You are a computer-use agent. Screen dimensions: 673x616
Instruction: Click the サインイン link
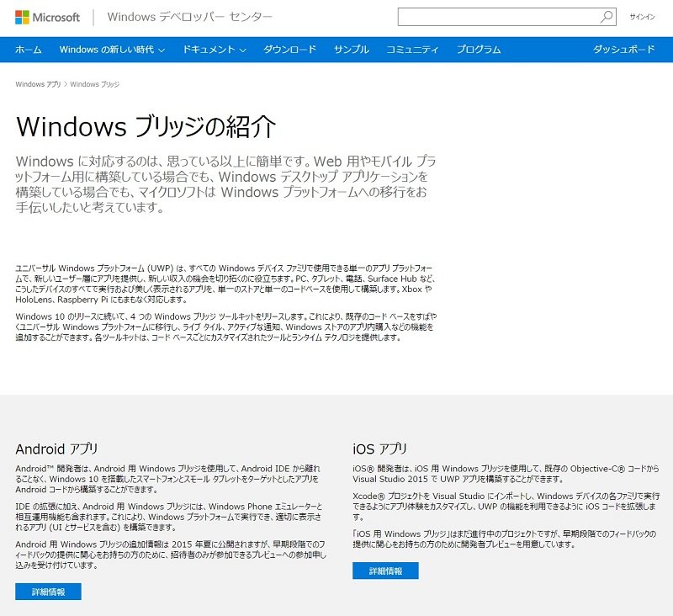coord(642,17)
